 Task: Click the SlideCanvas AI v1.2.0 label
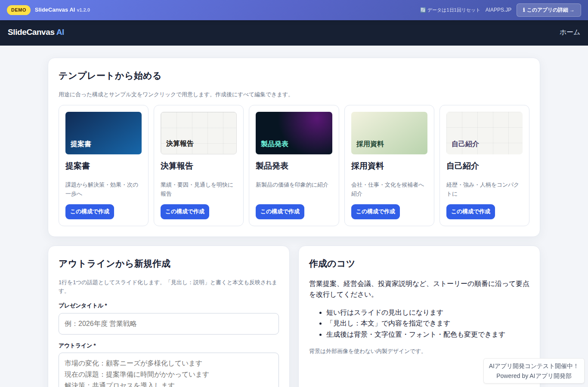pyautogui.click(x=62, y=10)
